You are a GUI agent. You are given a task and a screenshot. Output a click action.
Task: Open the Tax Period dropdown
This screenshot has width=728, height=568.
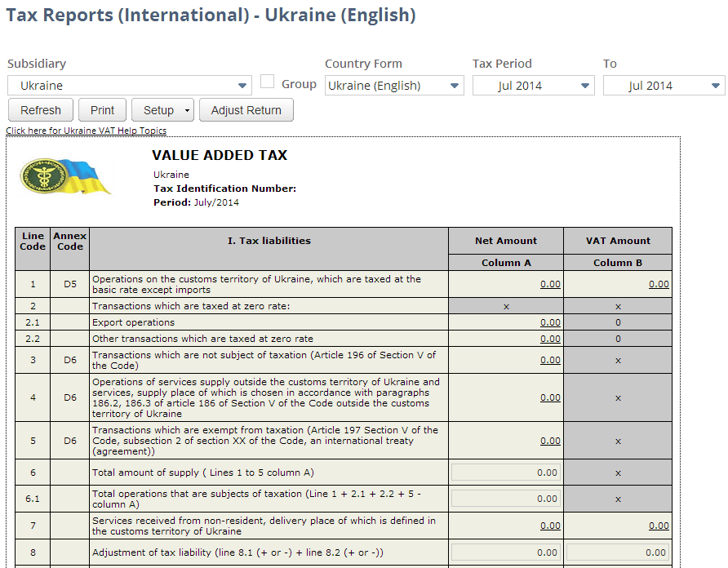click(x=534, y=86)
